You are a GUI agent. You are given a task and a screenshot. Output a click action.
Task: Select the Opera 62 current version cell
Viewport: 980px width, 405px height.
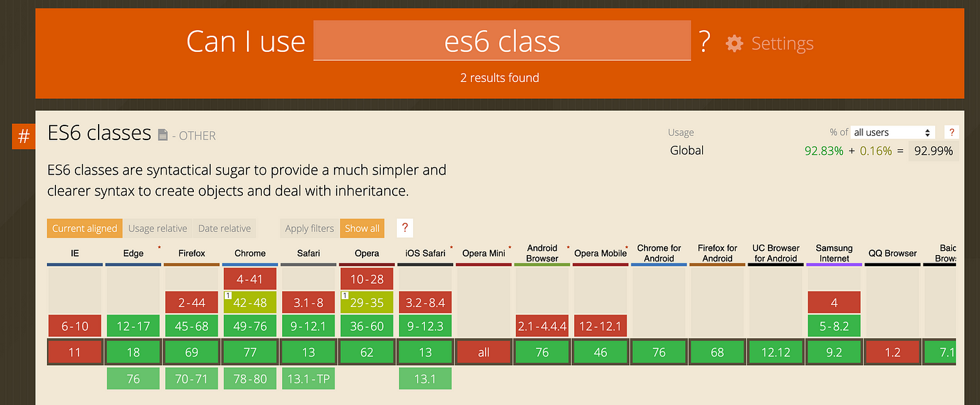tap(367, 352)
